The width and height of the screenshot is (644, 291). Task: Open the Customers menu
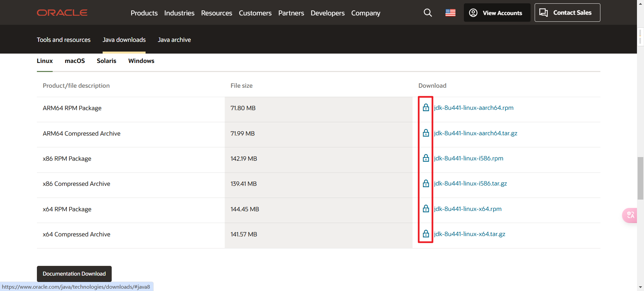click(x=255, y=13)
